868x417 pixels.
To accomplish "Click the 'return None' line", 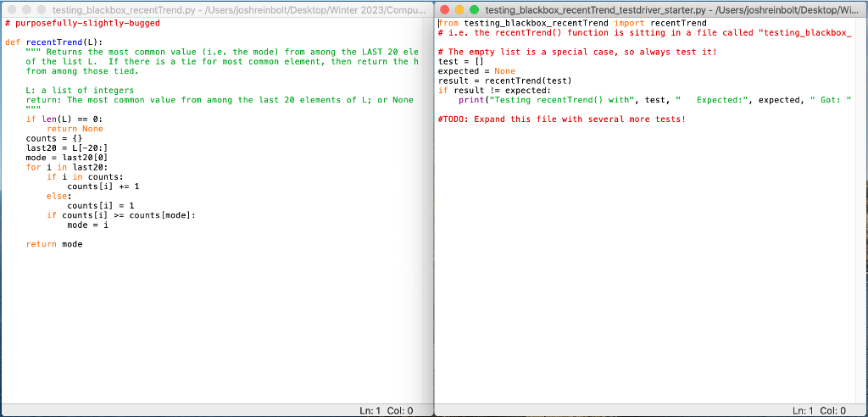I will click(x=75, y=129).
